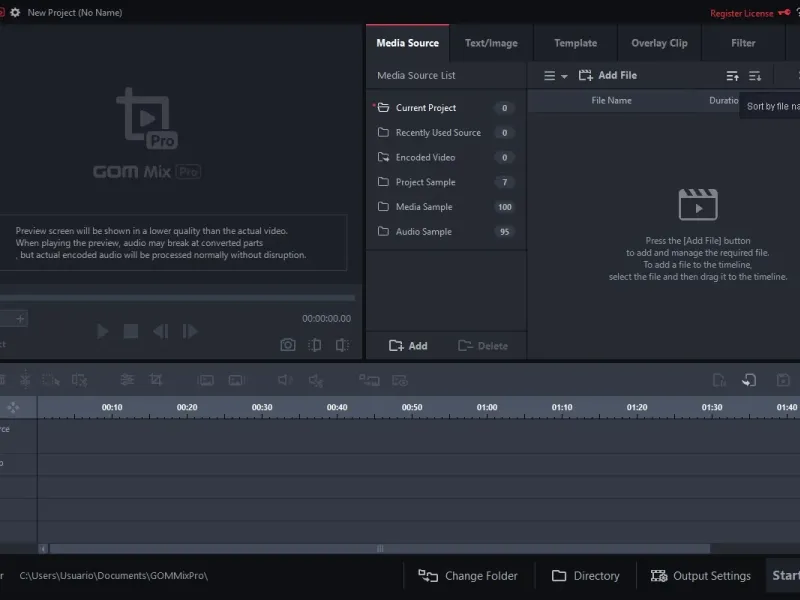This screenshot has height=600, width=800.
Task: Click the crop tool in the timeline toolbar
Action: (x=156, y=380)
